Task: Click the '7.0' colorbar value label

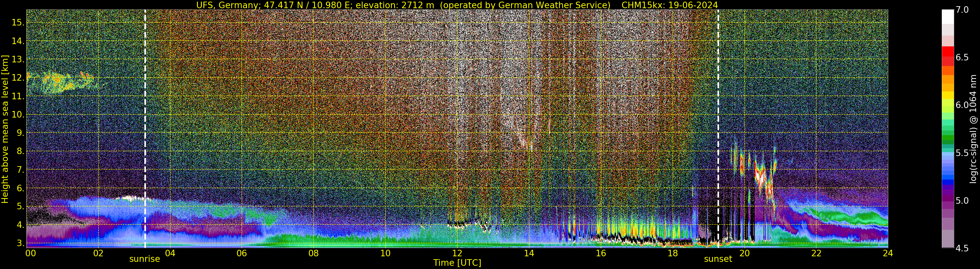Action: click(x=962, y=10)
